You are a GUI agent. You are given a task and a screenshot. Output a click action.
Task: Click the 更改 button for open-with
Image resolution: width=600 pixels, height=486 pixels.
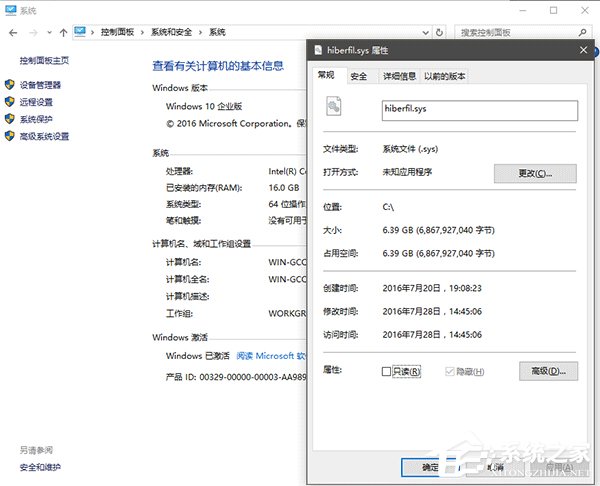click(x=534, y=173)
